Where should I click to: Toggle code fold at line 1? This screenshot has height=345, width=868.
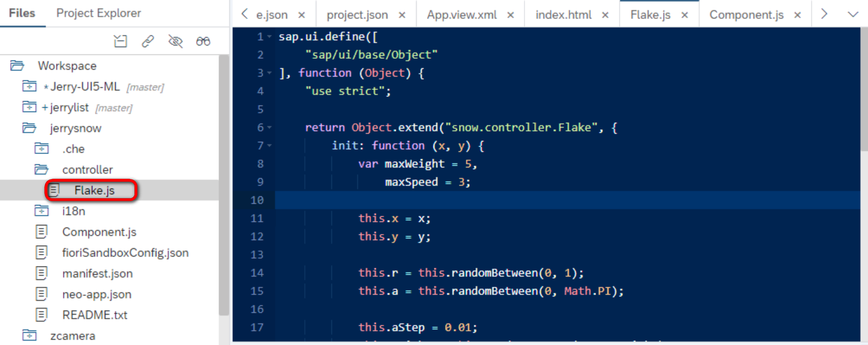[x=270, y=37]
